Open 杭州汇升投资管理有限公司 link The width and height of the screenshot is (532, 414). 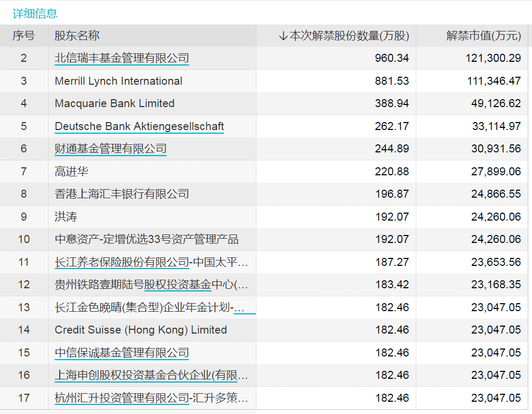pos(122,397)
